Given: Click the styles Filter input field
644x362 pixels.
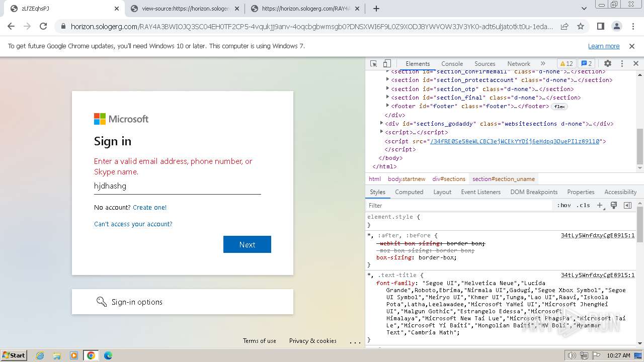Looking at the screenshot, I should pyautogui.click(x=460, y=206).
